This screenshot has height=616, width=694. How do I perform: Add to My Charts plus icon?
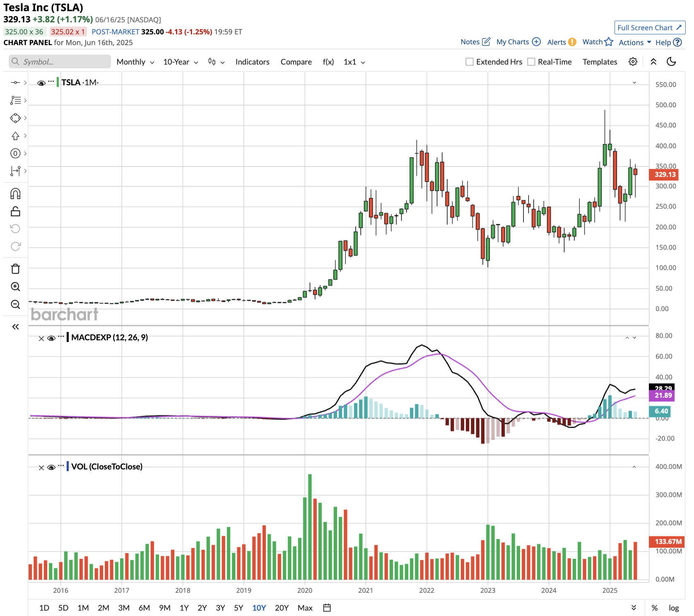pyautogui.click(x=536, y=42)
